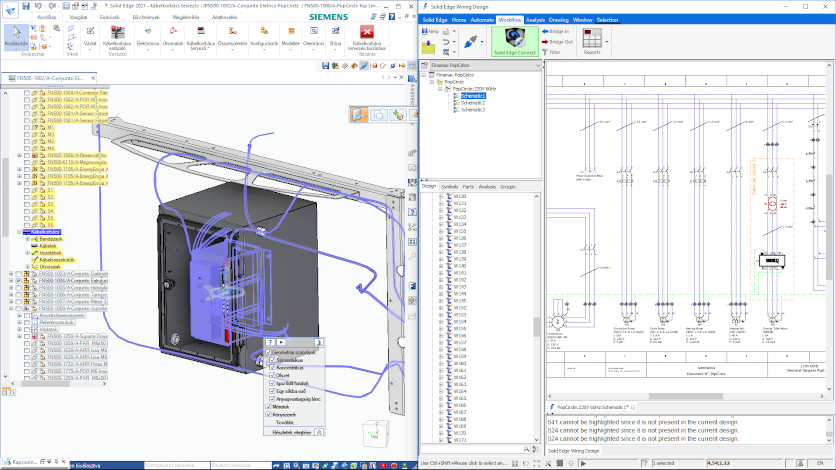Click the Help icon in Wiring Design
Image resolution: width=836 pixels, height=470 pixels.
[x=425, y=31]
